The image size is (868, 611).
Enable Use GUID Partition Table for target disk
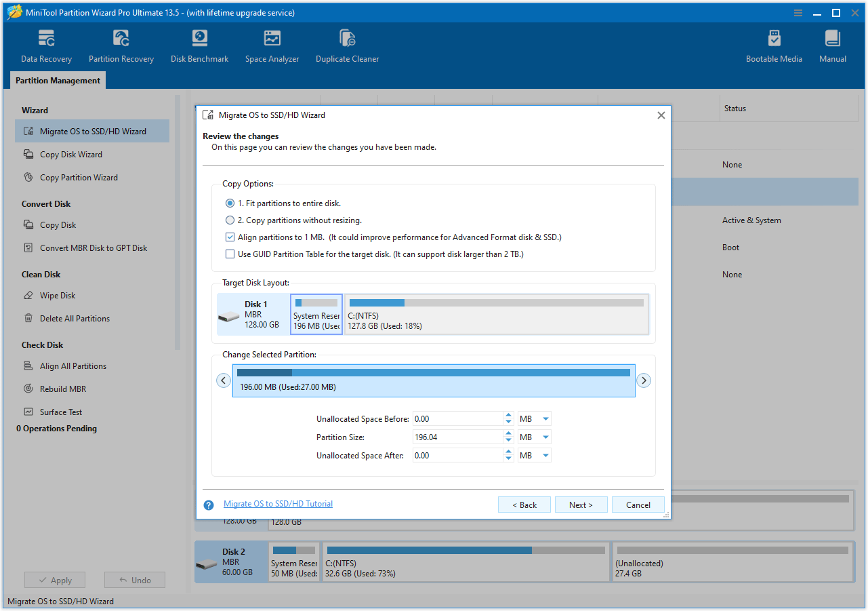[x=230, y=254]
